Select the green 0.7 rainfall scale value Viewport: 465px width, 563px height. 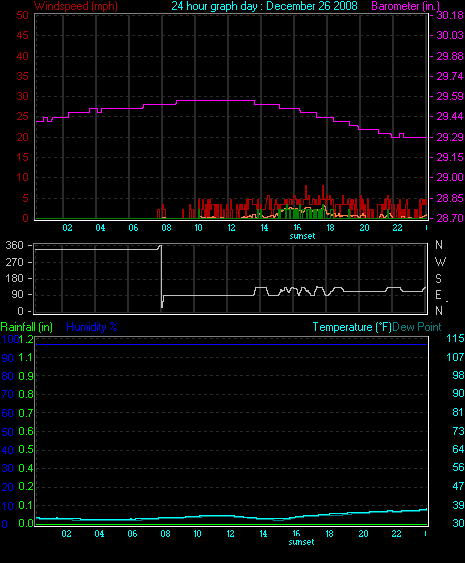point(26,413)
